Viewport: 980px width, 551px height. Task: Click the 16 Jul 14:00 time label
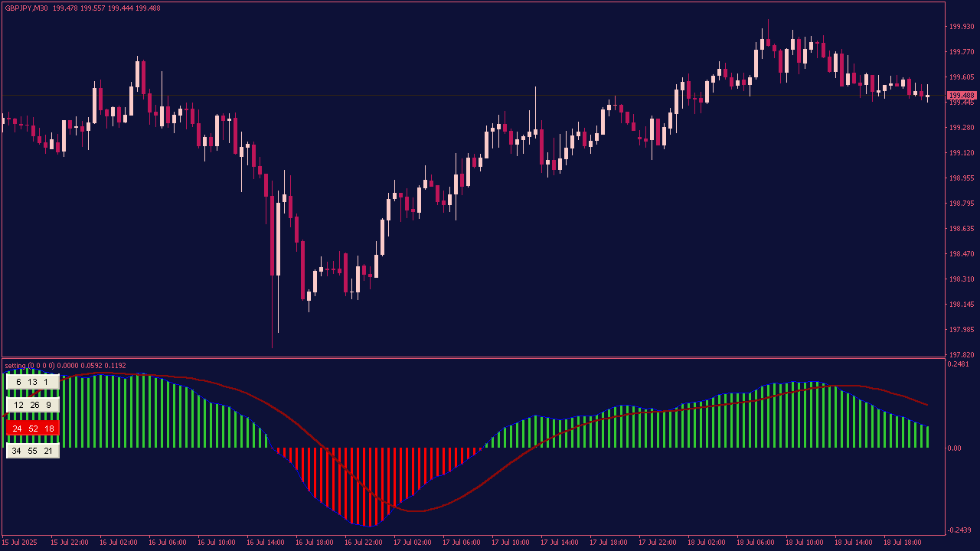click(265, 543)
